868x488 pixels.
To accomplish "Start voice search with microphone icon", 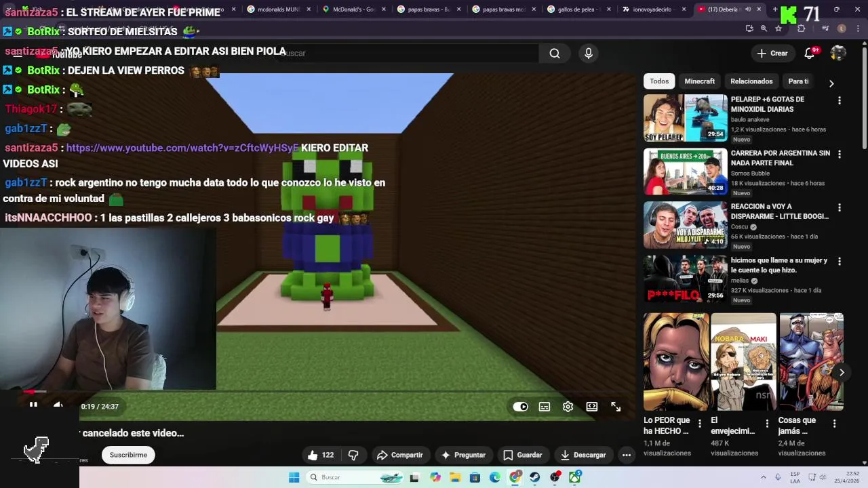I will 589,54.
